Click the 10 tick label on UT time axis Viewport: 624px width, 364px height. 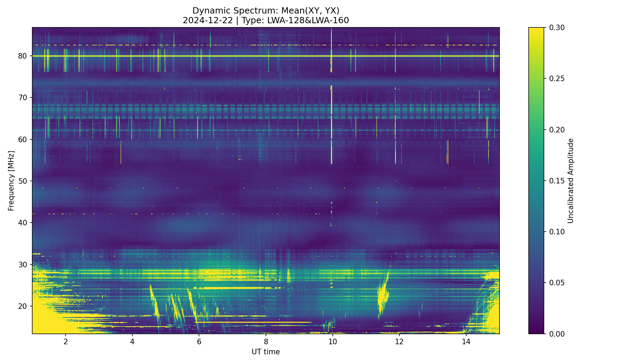point(332,342)
